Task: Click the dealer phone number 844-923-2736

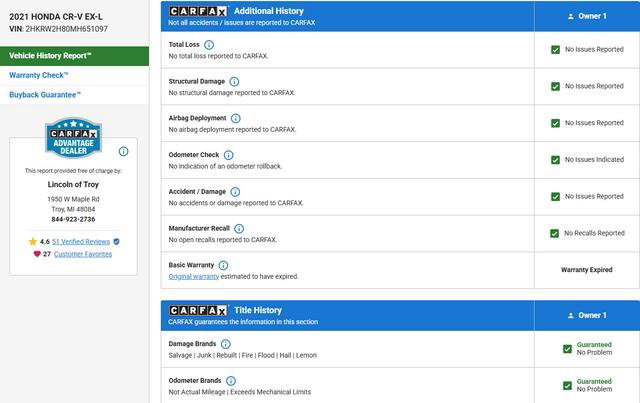Action: 73,219
